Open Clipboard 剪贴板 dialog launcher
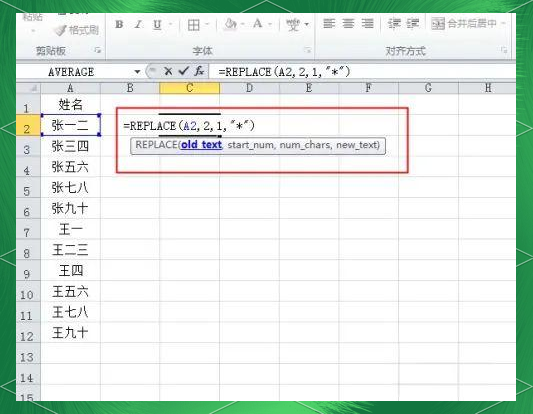Image resolution: width=533 pixels, height=414 pixels. [98, 50]
